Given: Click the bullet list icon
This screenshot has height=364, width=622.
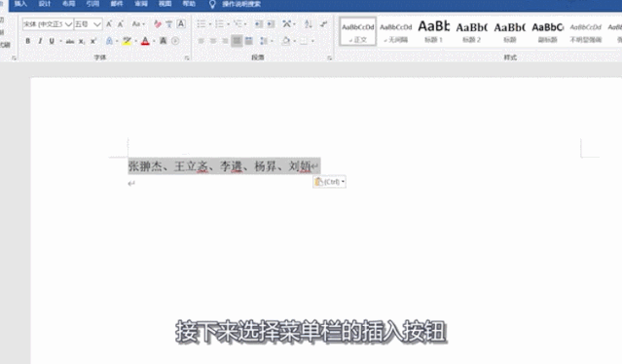Looking at the screenshot, I should coord(201,24).
